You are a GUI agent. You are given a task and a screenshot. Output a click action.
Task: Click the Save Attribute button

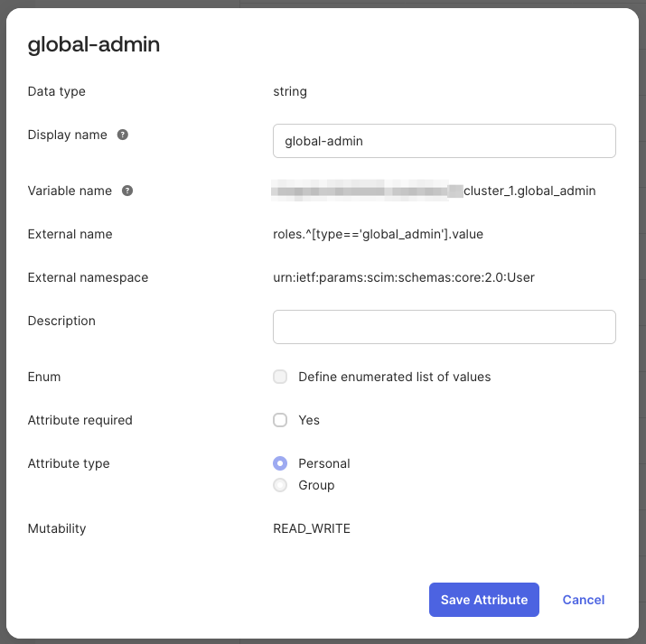click(x=484, y=600)
